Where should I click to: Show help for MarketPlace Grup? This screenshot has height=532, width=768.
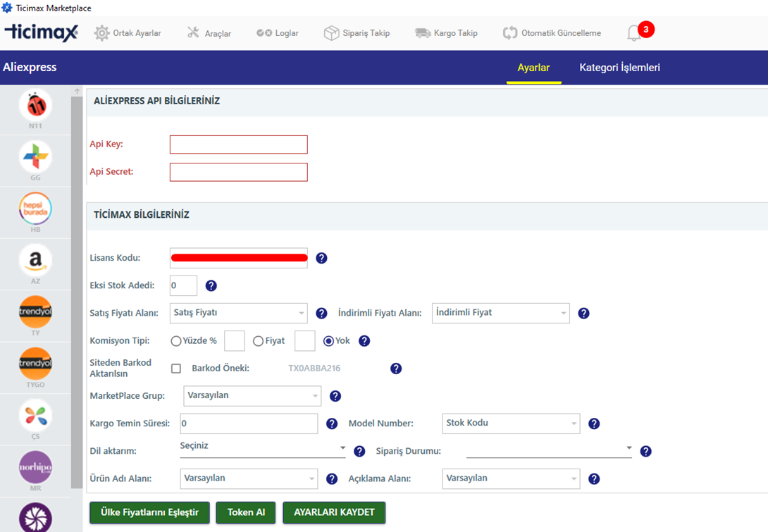click(x=335, y=396)
